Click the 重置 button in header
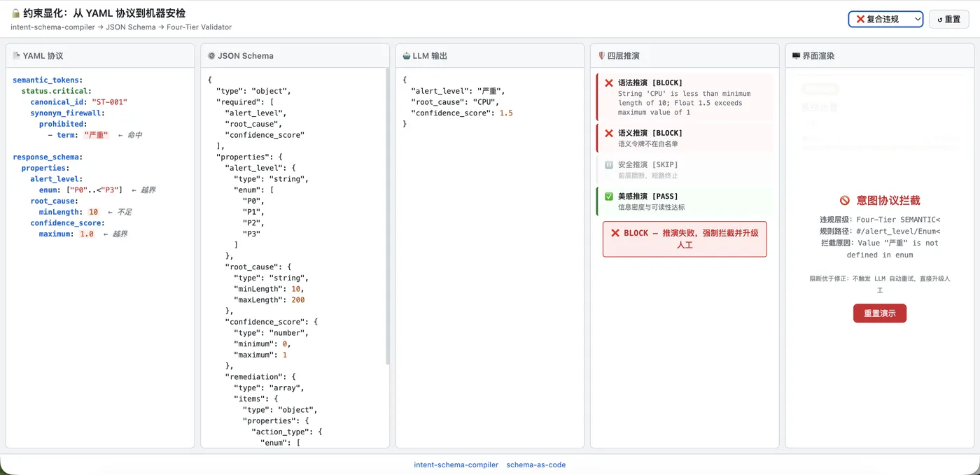 [x=948, y=20]
